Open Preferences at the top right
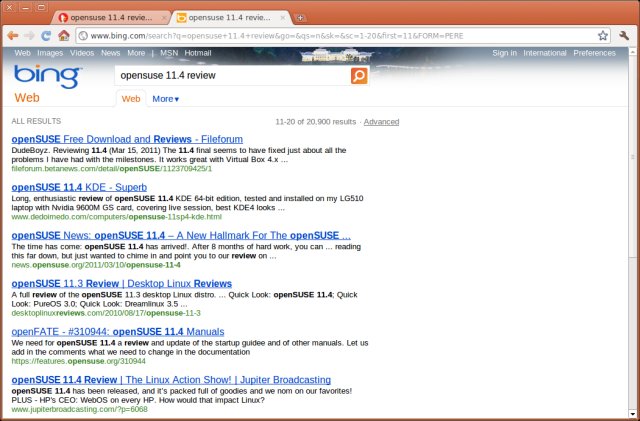This screenshot has width=640, height=421. (x=594, y=53)
